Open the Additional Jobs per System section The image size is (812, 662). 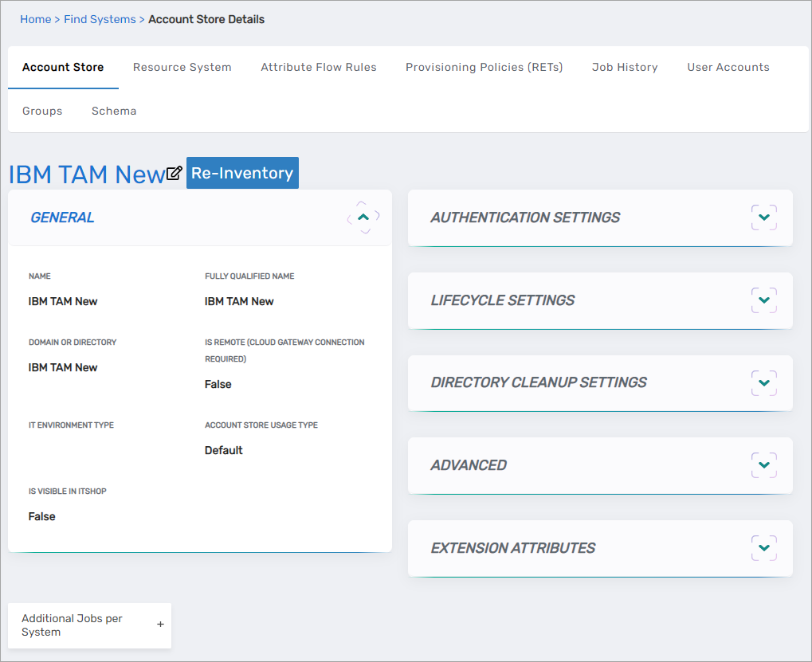point(73,625)
